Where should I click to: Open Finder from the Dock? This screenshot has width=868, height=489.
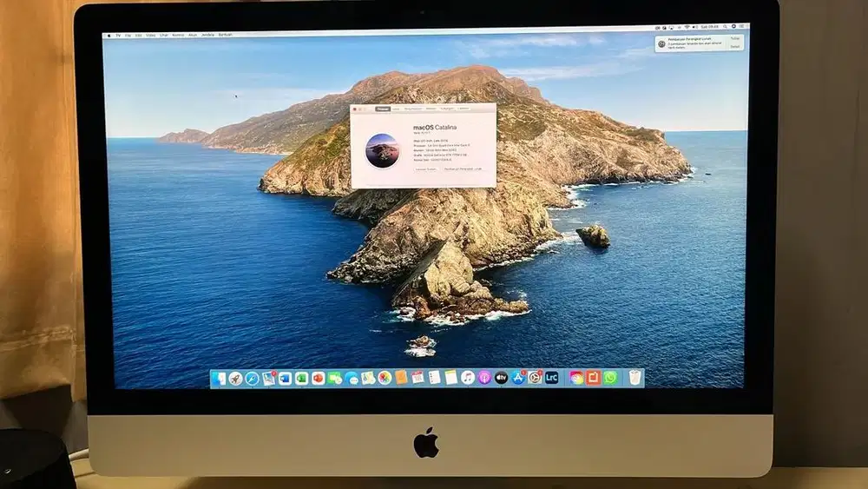coord(219,378)
